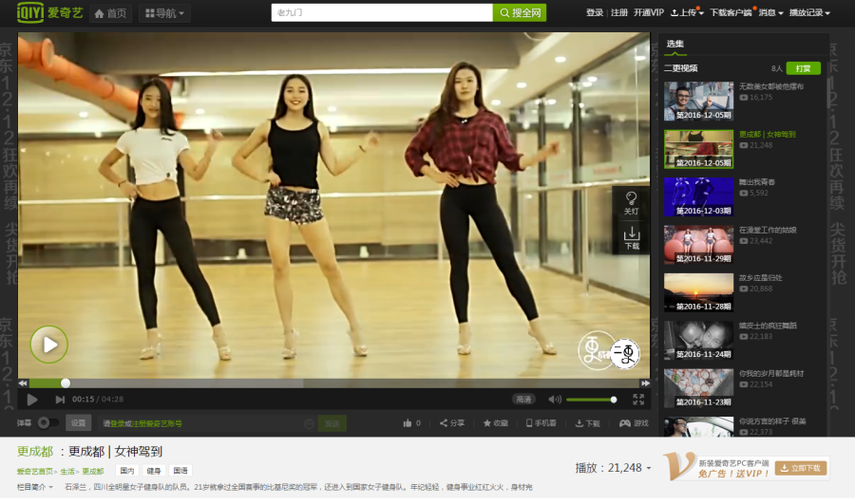Open the 高清 quality selector
Viewport: 855px width, 504px height.
[x=523, y=400]
